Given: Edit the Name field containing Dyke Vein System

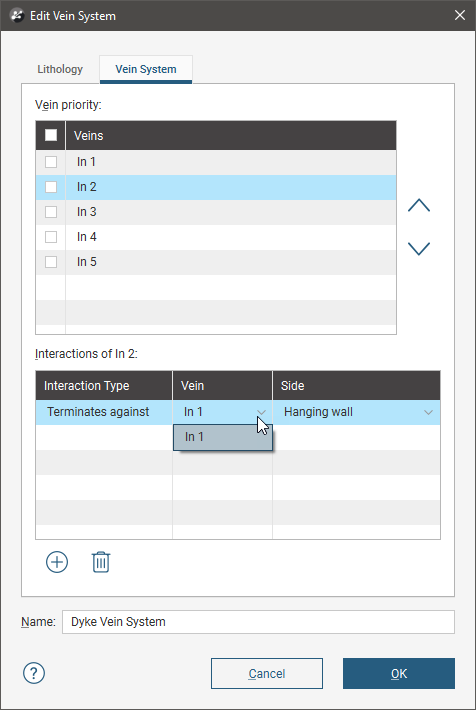Looking at the screenshot, I should pyautogui.click(x=258, y=622).
